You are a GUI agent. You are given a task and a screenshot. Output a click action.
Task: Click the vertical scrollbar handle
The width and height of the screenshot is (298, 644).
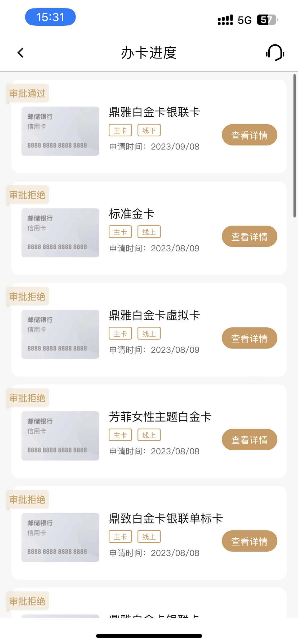coord(295,146)
